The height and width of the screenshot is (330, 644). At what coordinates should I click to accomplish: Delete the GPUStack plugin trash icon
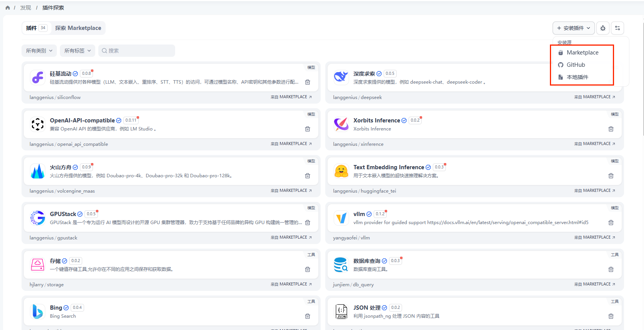tap(308, 223)
